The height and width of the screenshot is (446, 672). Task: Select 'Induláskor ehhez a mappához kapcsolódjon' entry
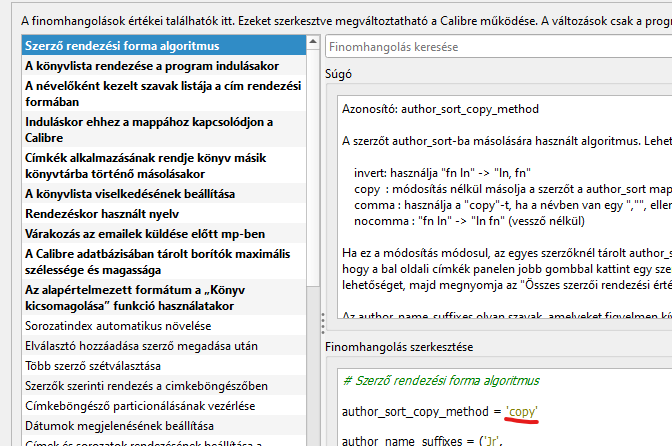pos(164,129)
